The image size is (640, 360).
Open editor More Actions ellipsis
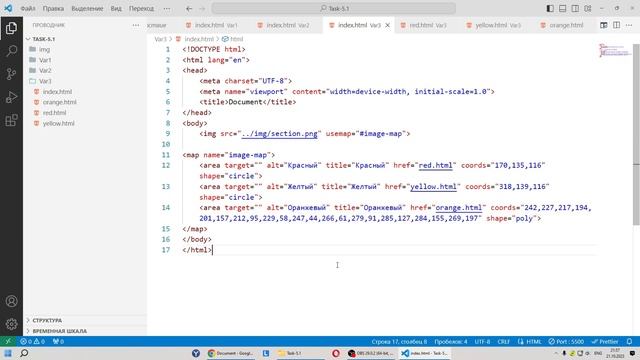coord(629,25)
